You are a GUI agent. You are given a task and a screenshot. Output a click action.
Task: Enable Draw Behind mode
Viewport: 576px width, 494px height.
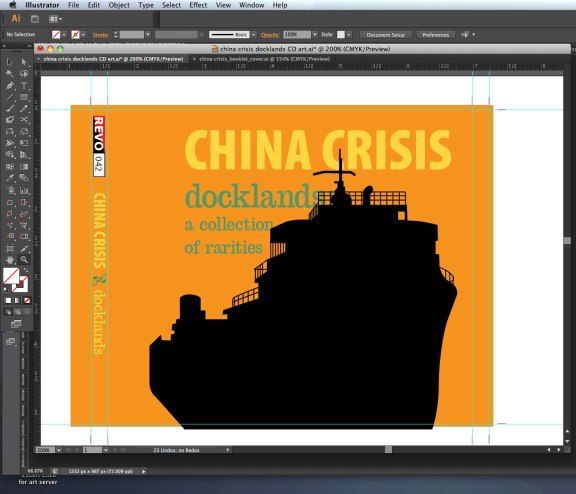point(17,312)
